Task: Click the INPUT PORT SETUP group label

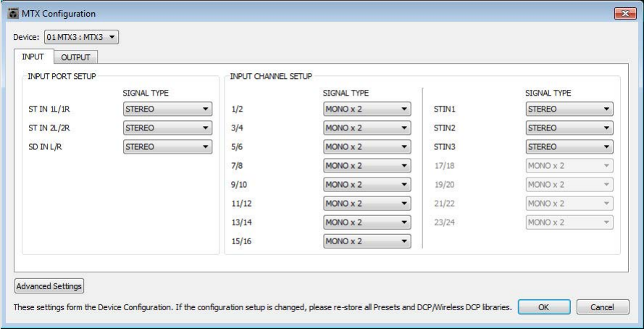Action: (62, 76)
